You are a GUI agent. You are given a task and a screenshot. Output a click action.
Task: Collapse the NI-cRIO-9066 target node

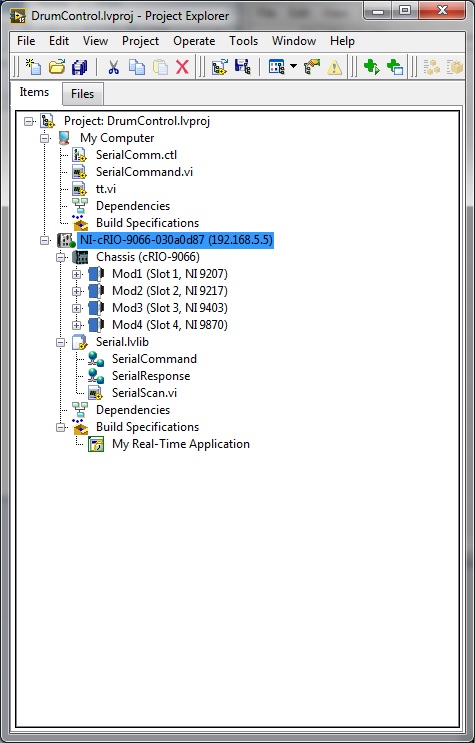pos(45,240)
